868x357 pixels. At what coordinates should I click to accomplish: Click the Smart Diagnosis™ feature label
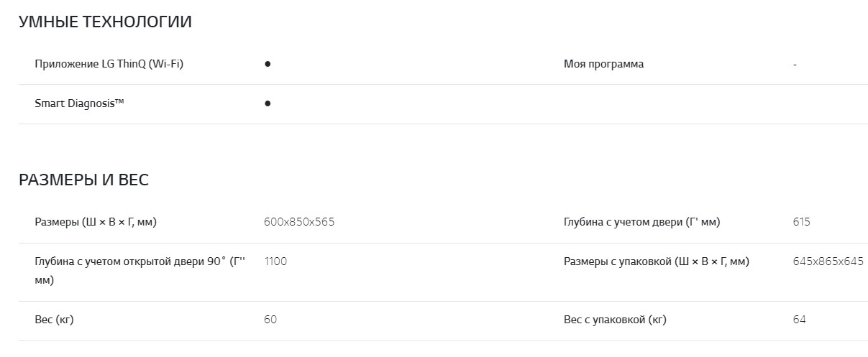pos(79,103)
